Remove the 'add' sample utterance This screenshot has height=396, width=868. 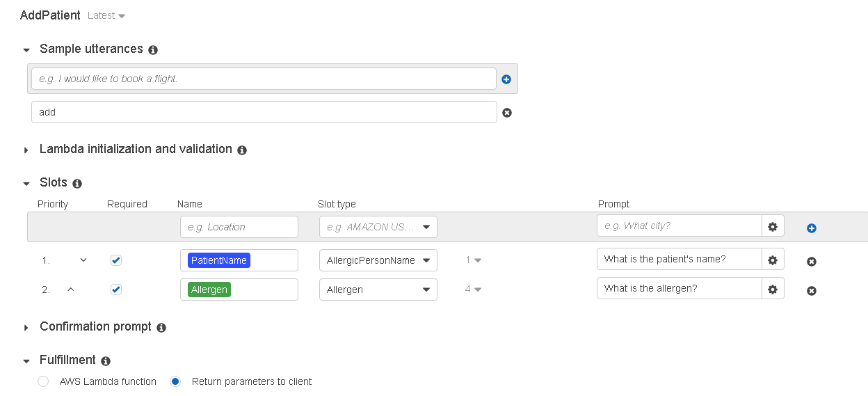[x=507, y=113]
